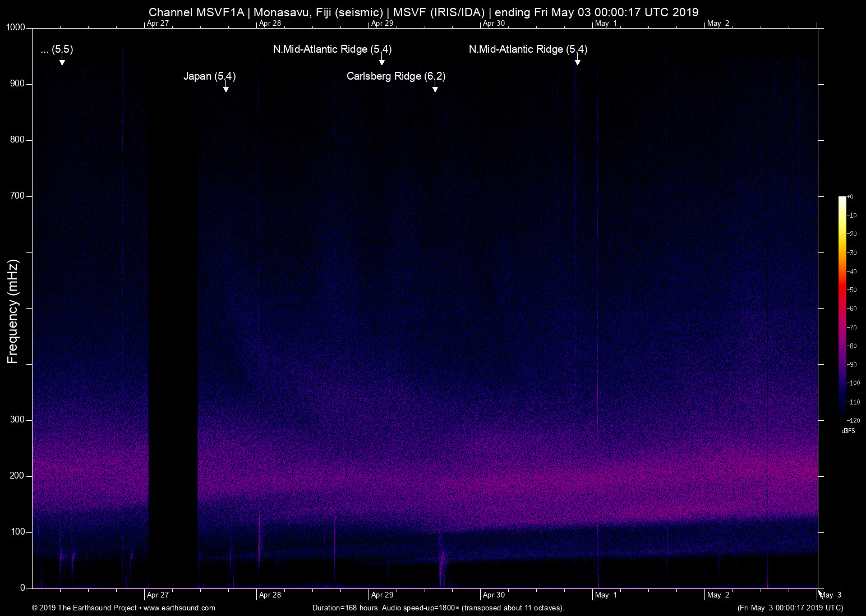The image size is (866, 616).
Task: Click the -120 value on the dBFS scale
Action: pyautogui.click(x=853, y=420)
